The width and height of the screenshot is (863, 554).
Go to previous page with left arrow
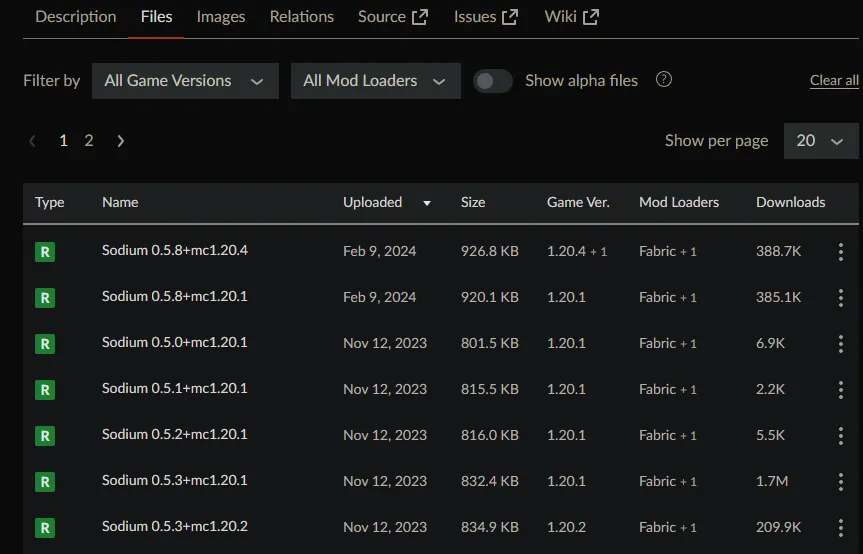point(33,141)
